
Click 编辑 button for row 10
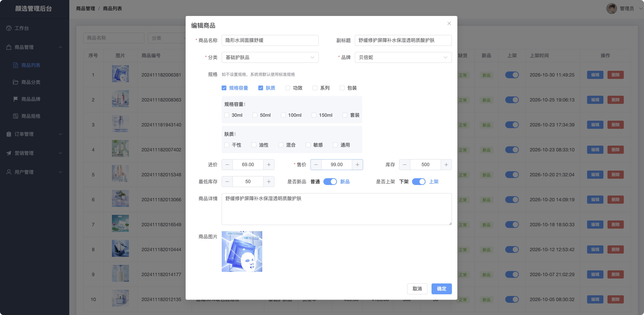pos(595,300)
